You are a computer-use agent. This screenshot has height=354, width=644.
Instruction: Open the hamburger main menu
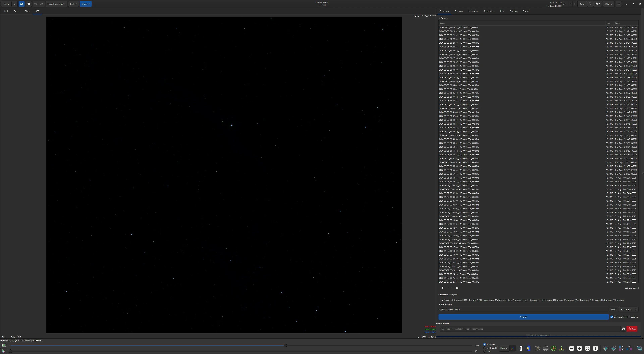coord(619,4)
